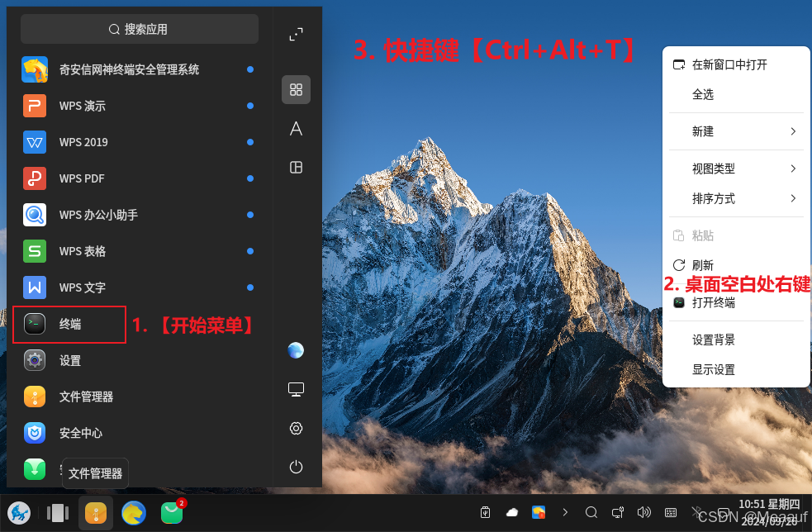Screen dimensions: 812x532
Task: Switch to all-apps grid view
Action: coord(297,89)
